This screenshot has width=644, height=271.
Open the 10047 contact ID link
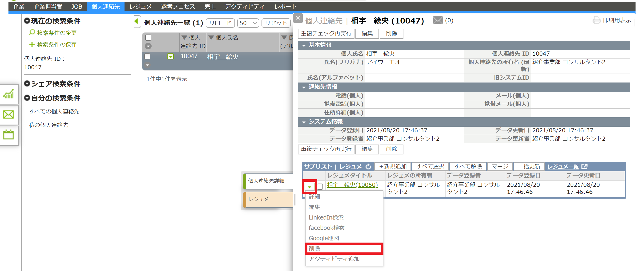(x=189, y=56)
